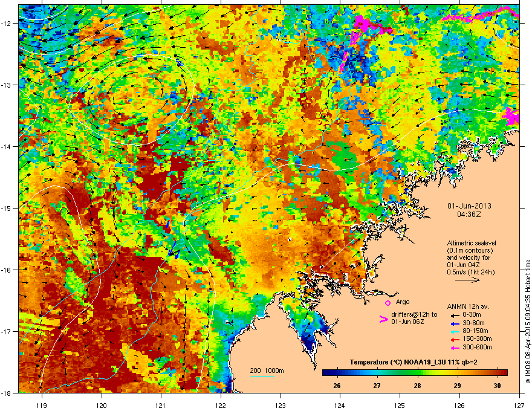The image size is (532, 411).
Task: Click the -12 latitude axis label
Action: 7,24
